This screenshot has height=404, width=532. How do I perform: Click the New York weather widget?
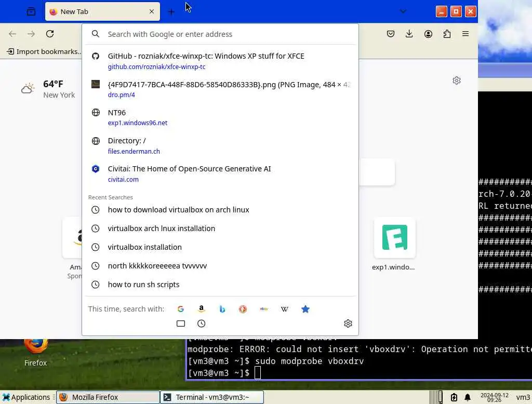click(x=48, y=89)
